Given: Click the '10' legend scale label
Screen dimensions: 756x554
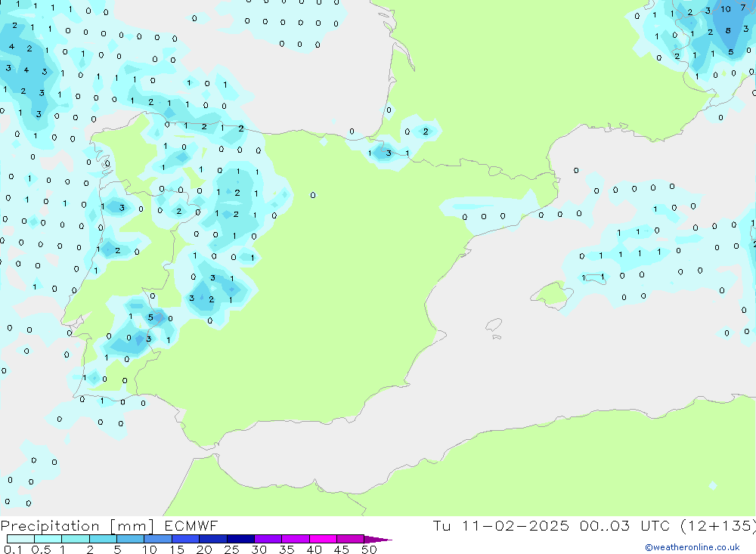Looking at the screenshot, I should click(150, 549).
